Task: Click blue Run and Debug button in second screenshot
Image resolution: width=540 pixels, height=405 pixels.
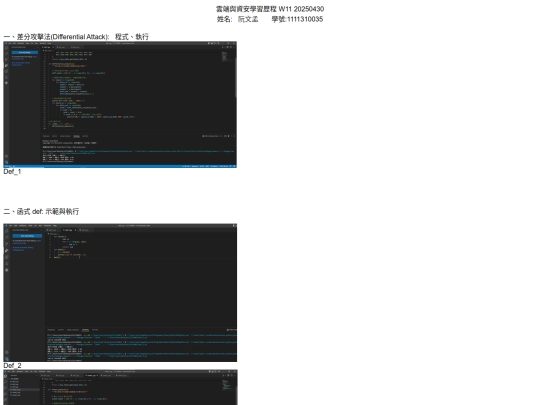Action: click(28, 236)
